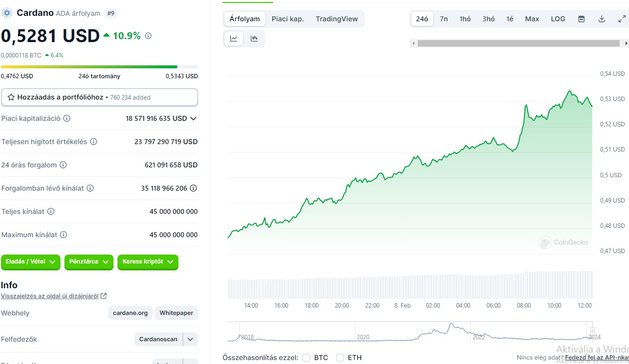
Task: Open the Pénztárca dropdown
Action: (x=89, y=262)
